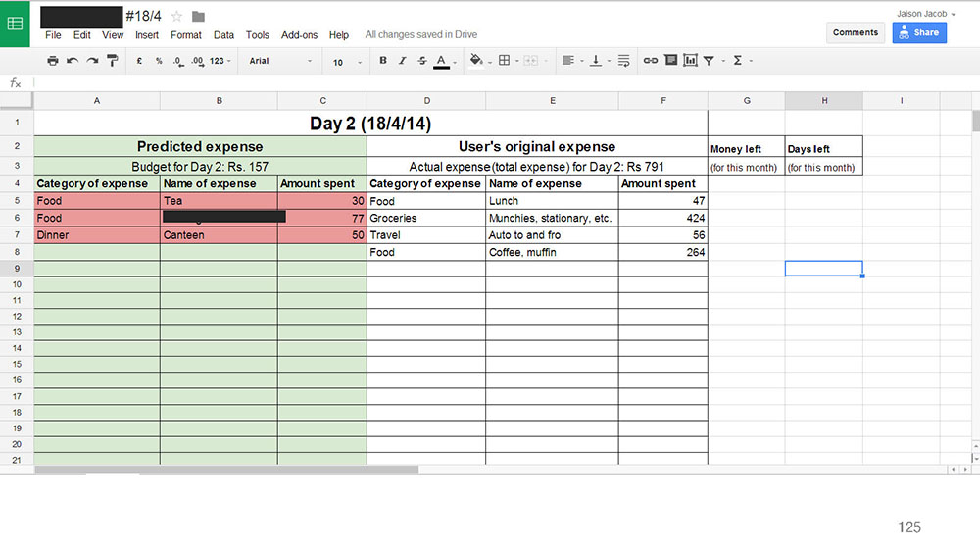
Task: Click the print icon in toolbar
Action: [53, 61]
